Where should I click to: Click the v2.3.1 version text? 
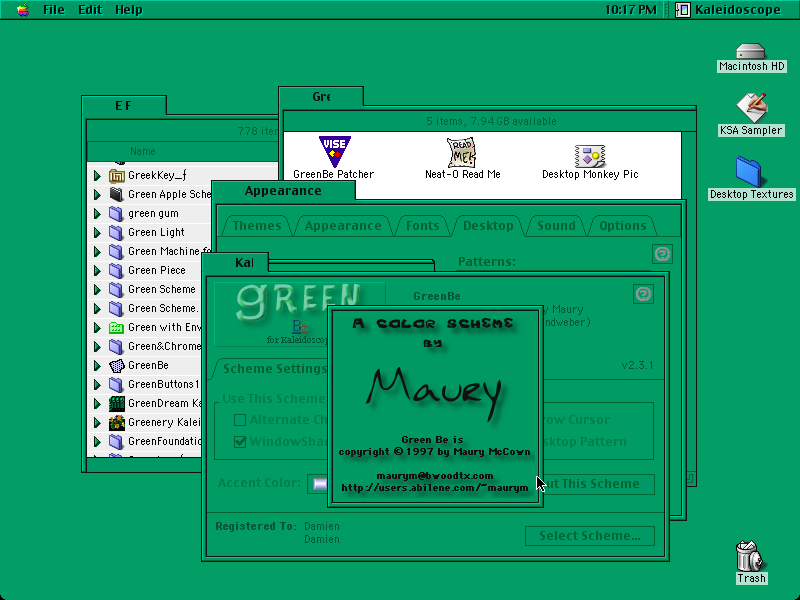637,365
